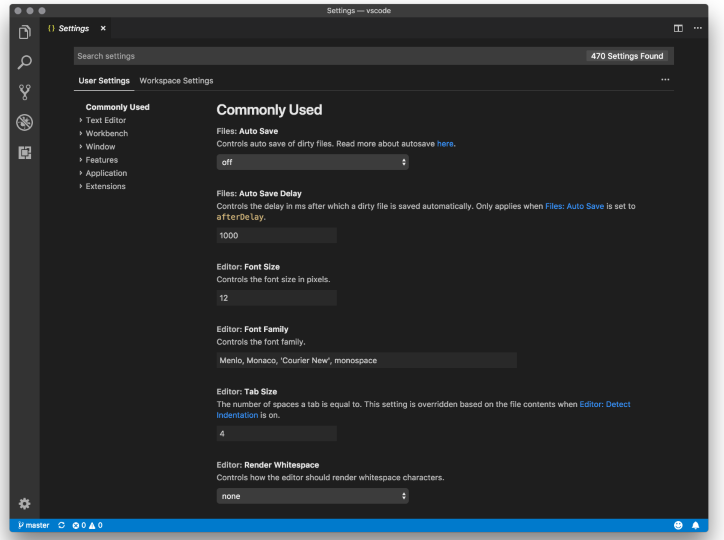
Task: Open the notifications bell in status bar
Action: (696, 525)
